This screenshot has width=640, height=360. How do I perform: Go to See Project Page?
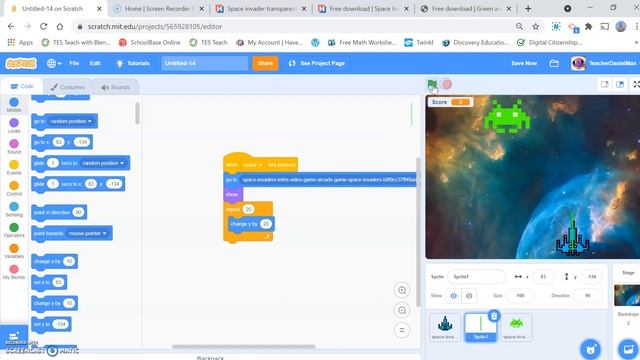(x=317, y=63)
